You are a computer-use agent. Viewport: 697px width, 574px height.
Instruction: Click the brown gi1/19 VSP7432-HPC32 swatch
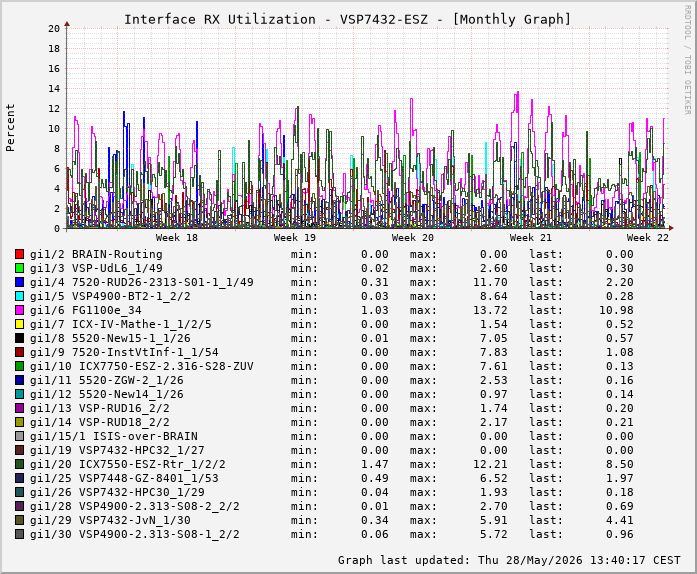click(x=20, y=450)
